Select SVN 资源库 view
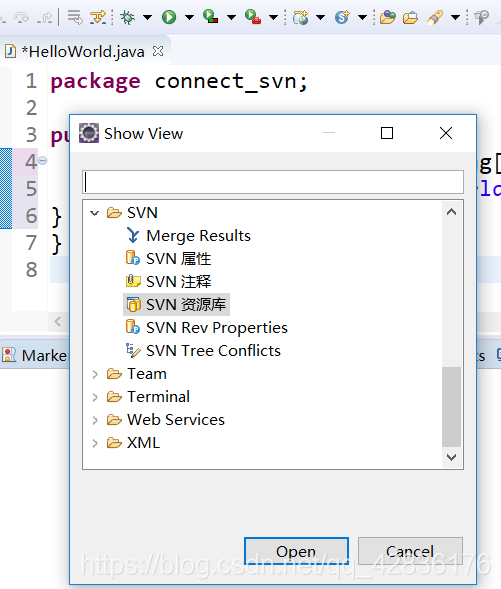Viewport: 501px width, 589px height. point(186,305)
